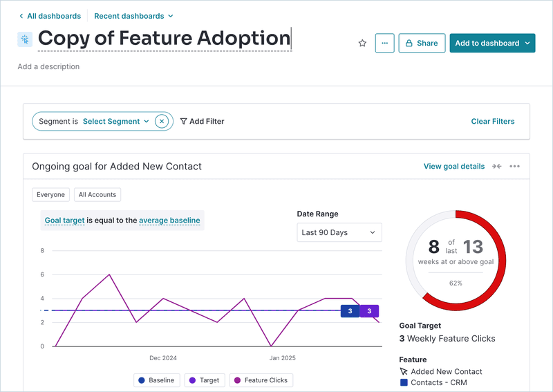Click the blue Contacts - CRM color swatch
This screenshot has width=553, height=392.
click(x=404, y=382)
